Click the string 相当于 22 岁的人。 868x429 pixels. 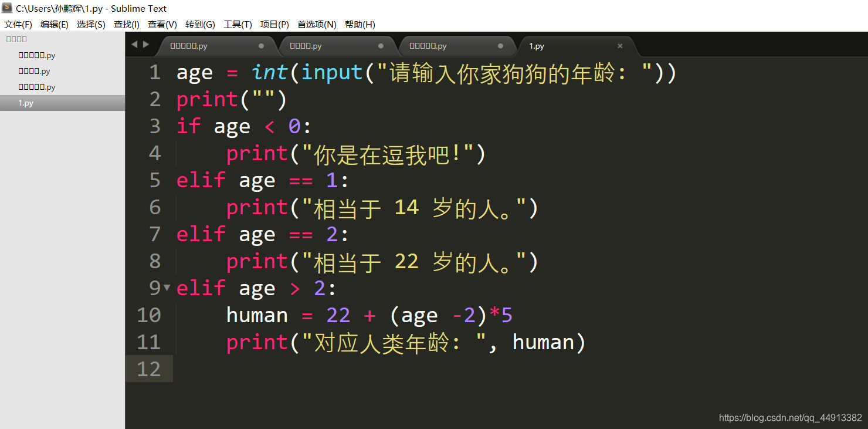coord(413,262)
